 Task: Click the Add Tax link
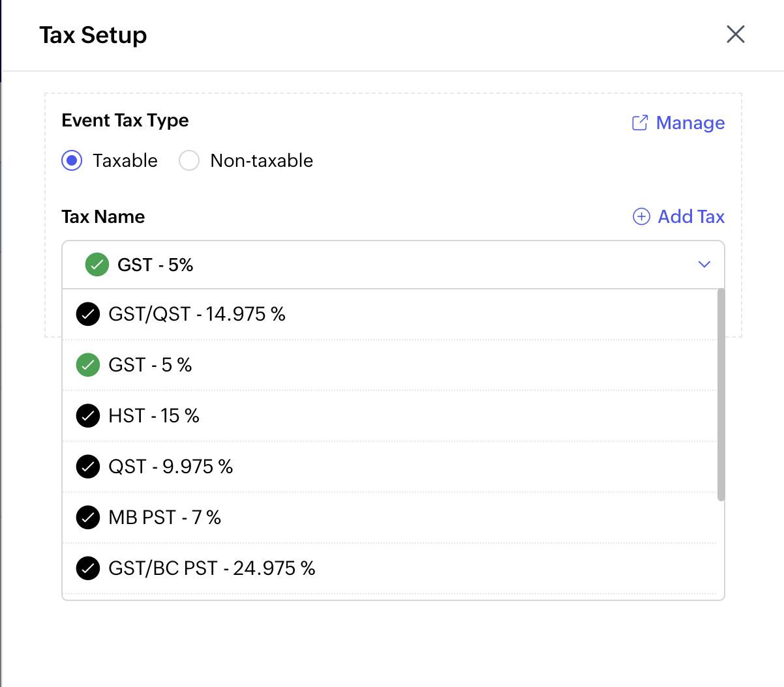point(691,216)
